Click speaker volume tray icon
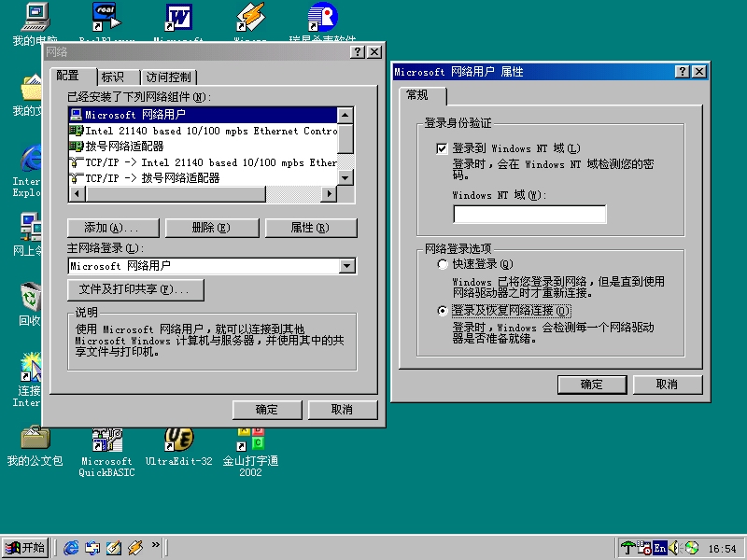 point(675,548)
